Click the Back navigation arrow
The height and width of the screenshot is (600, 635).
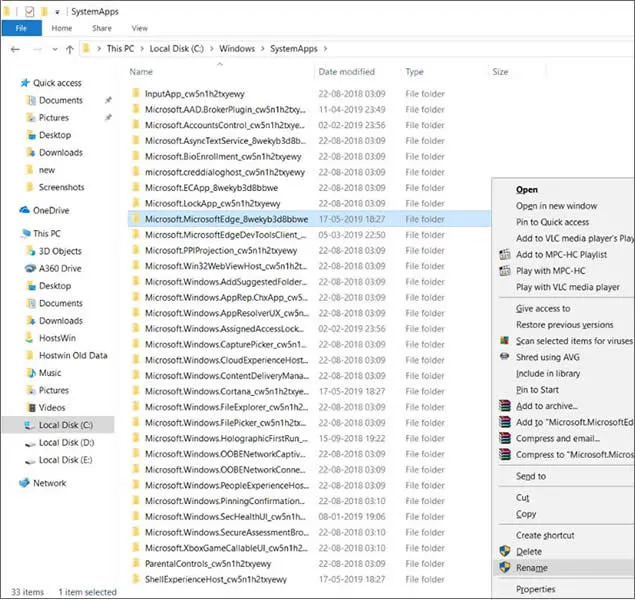15,49
